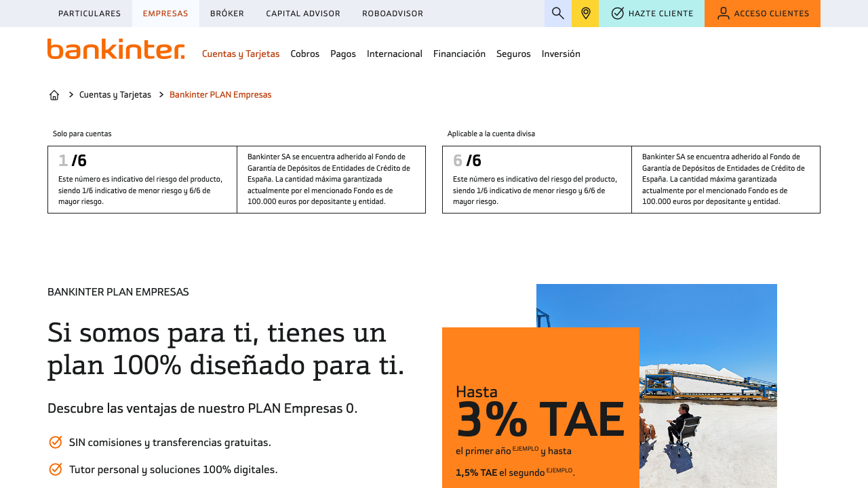The height and width of the screenshot is (488, 868).
Task: Click the bankinter logo
Action: coord(116,49)
